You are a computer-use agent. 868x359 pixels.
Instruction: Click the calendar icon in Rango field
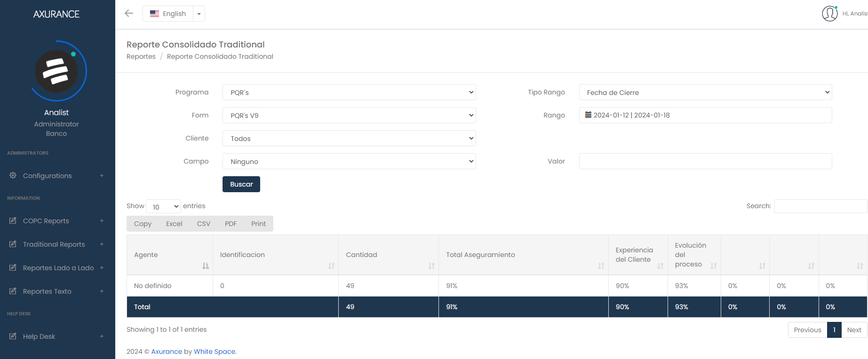coord(588,115)
